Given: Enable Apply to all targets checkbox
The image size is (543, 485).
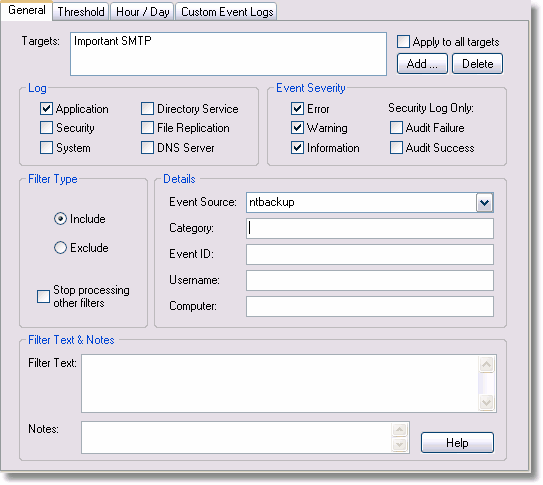Looking at the screenshot, I should point(403,42).
